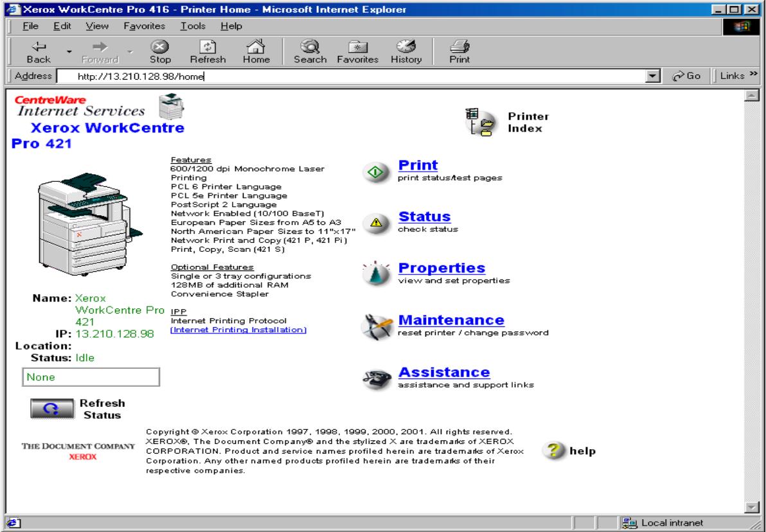766x532 pixels.
Task: Click in the Address URL field
Action: coord(351,76)
